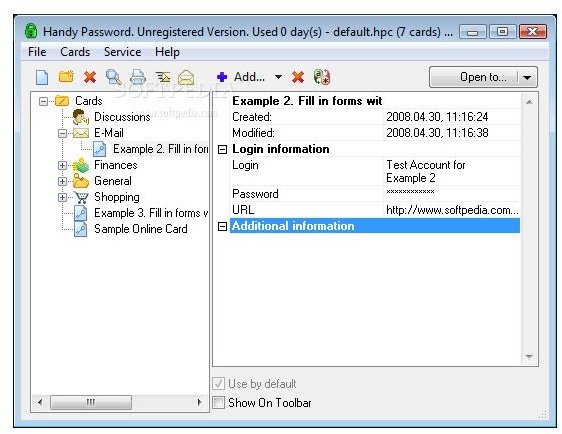This screenshot has width=562, height=434.
Task: Select the Sample Online Card item
Action: click(x=140, y=229)
